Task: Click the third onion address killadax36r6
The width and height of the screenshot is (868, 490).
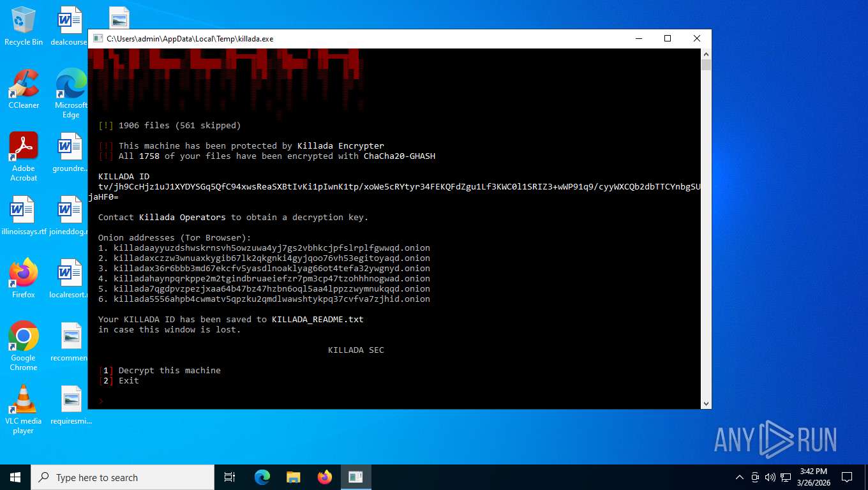Action: tap(272, 268)
